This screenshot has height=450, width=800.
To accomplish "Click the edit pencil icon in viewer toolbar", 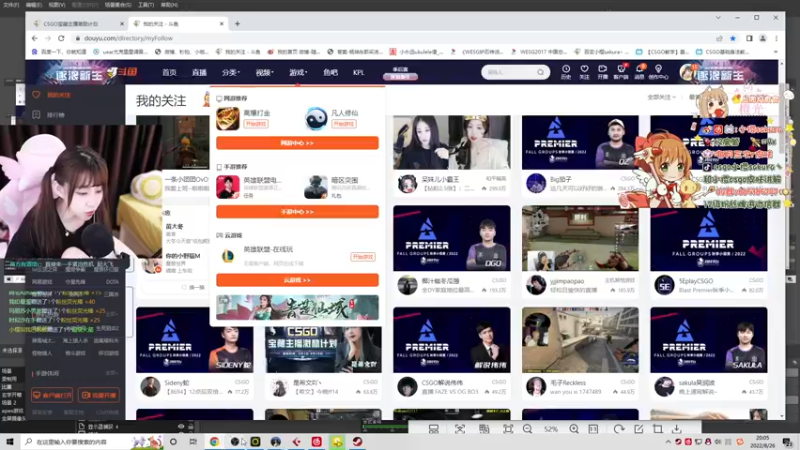I will point(639,429).
